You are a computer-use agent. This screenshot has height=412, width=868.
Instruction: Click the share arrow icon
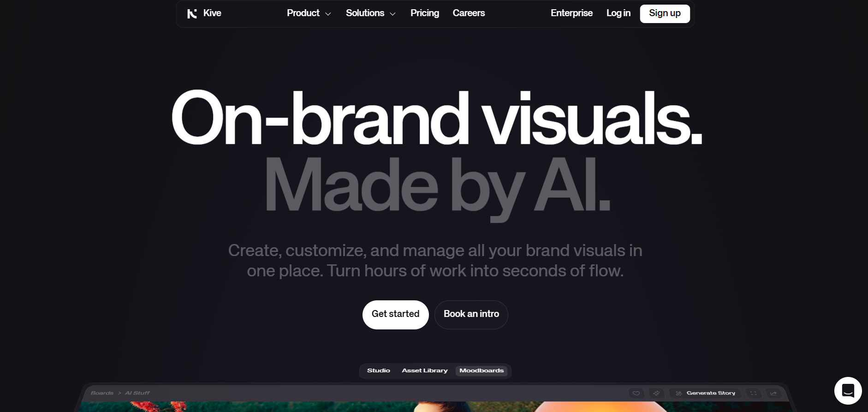773,393
